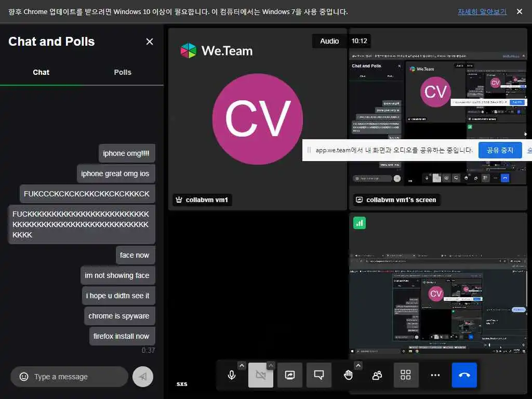Click the 0:37 message timestamp
The image size is (532, 399).
tap(149, 350)
